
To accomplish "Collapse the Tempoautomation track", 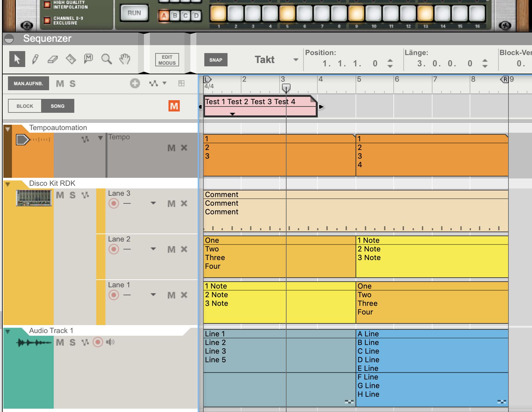I will [x=8, y=129].
